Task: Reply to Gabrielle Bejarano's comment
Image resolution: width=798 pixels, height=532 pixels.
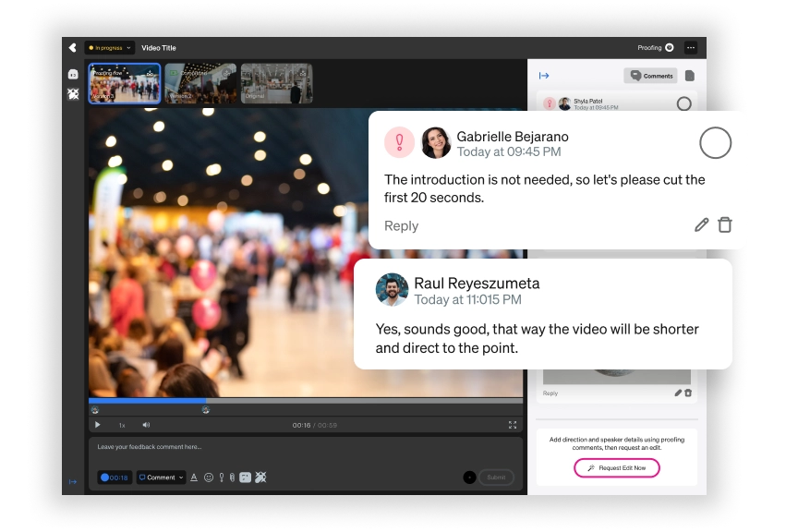Action: [401, 226]
